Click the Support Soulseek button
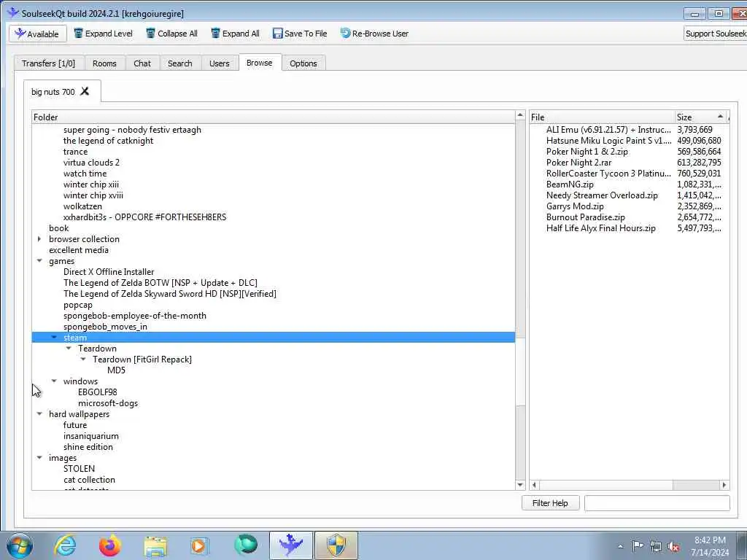747x560 pixels. click(x=715, y=34)
